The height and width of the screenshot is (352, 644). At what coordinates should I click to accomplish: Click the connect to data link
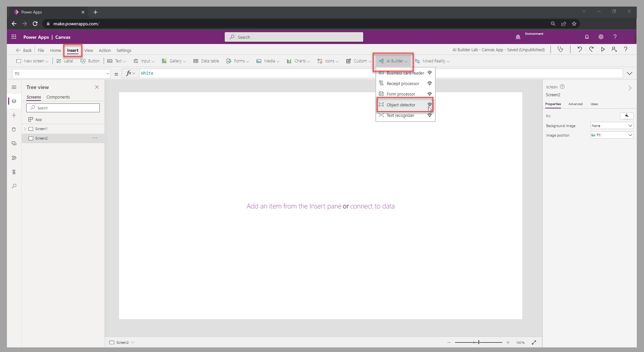coord(372,206)
